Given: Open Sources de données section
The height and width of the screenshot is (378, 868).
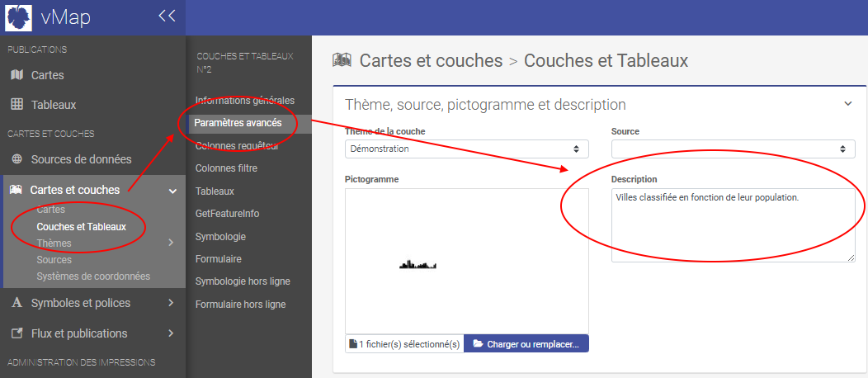Looking at the screenshot, I should (82, 159).
